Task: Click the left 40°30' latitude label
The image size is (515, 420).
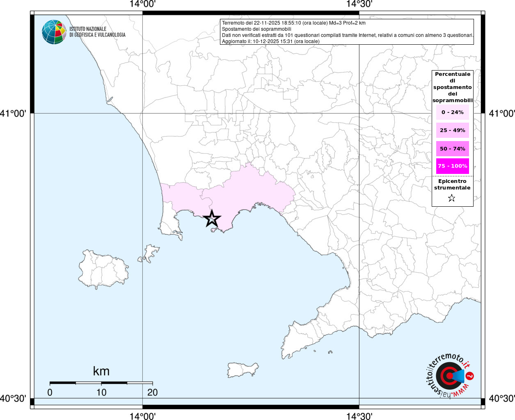Action: pyautogui.click(x=13, y=399)
